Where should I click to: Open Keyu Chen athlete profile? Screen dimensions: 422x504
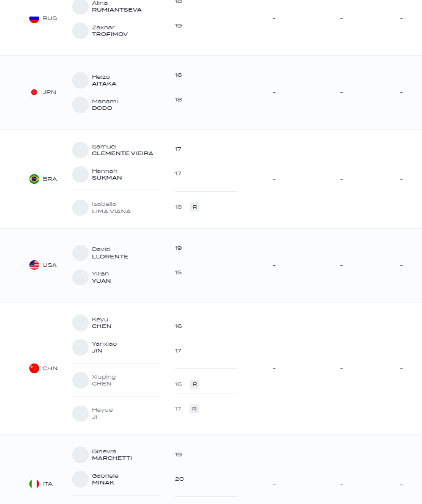point(102,323)
